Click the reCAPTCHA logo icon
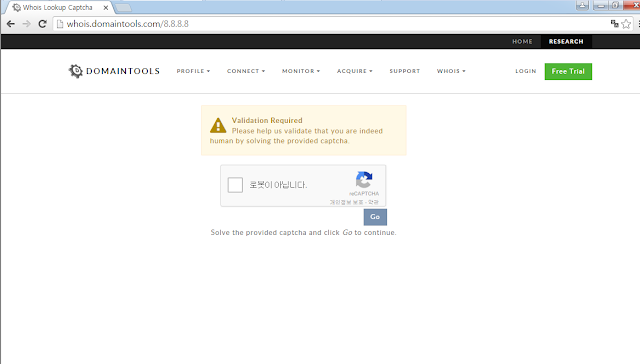 click(364, 180)
